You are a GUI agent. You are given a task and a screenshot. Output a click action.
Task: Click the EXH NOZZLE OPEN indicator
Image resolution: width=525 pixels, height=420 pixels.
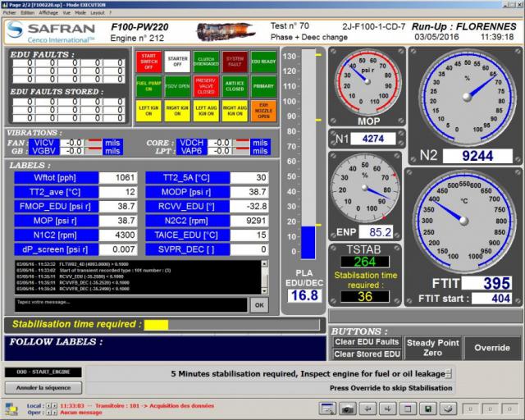[264, 111]
